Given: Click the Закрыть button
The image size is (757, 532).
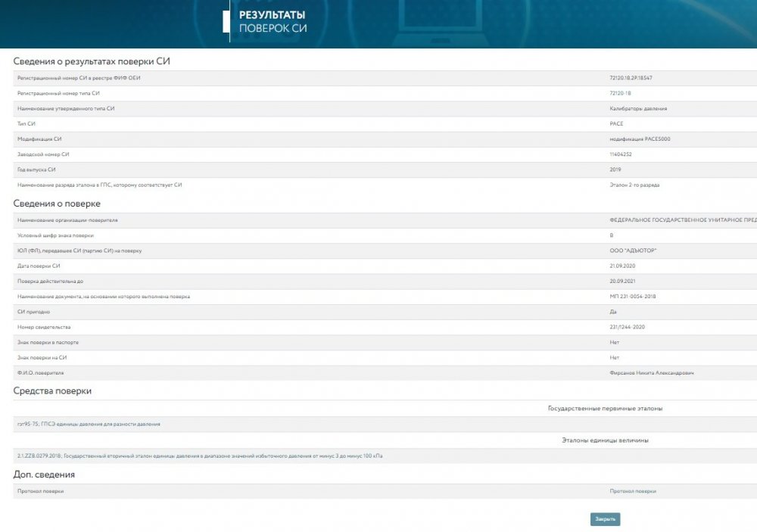Looking at the screenshot, I should [x=605, y=519].
